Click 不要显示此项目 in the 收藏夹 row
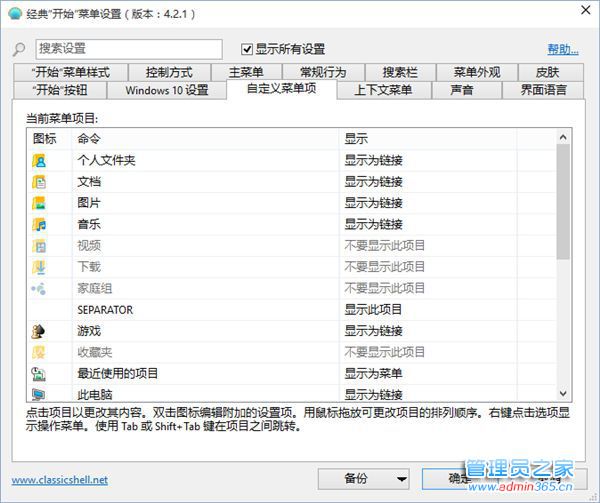This screenshot has height=503, width=600. coord(385,352)
